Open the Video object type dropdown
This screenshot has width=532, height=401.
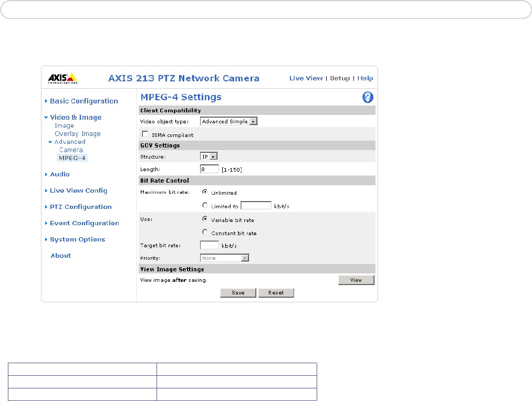tap(229, 121)
